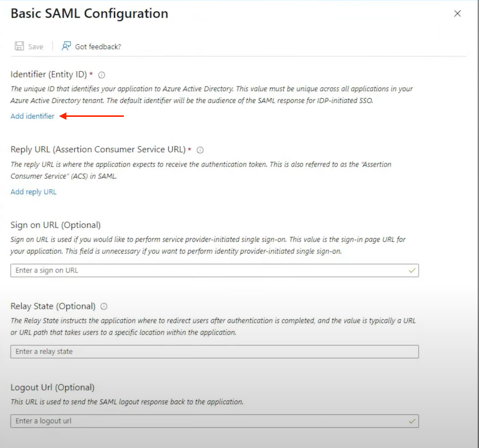View the Relay State info tooltip icon
The height and width of the screenshot is (448, 479).
click(x=104, y=307)
